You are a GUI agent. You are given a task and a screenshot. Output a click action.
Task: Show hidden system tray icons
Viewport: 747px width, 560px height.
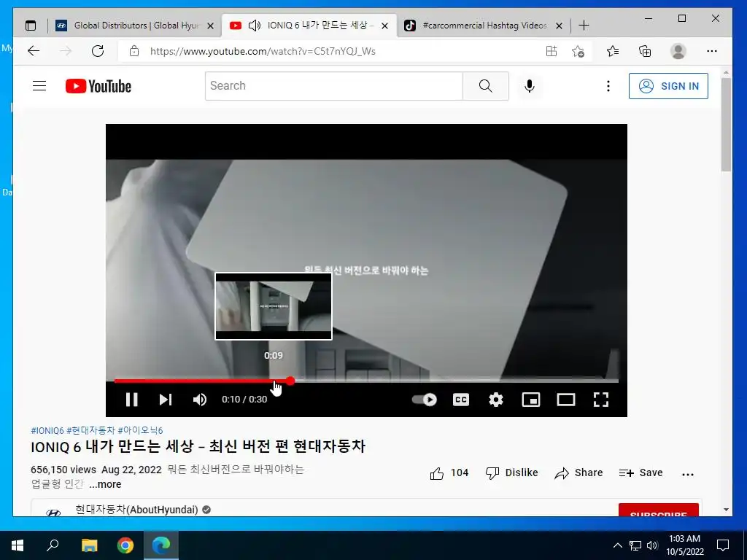click(617, 545)
